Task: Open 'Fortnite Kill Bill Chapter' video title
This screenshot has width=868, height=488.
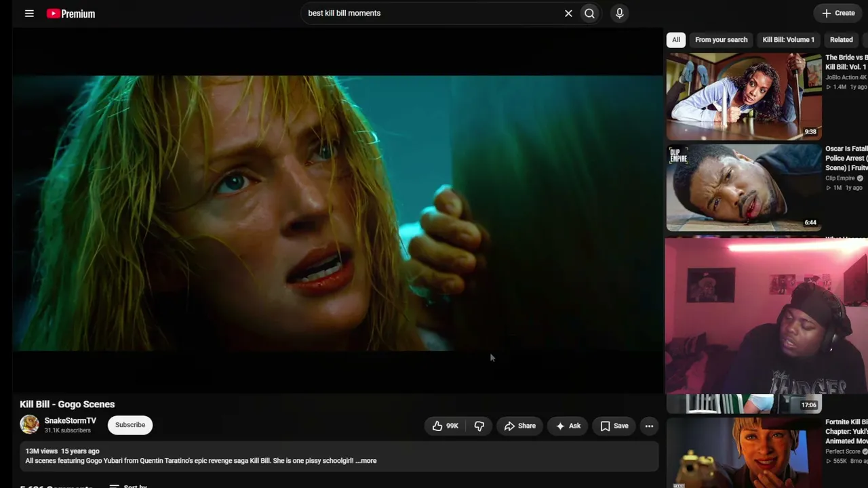Action: coord(846,432)
